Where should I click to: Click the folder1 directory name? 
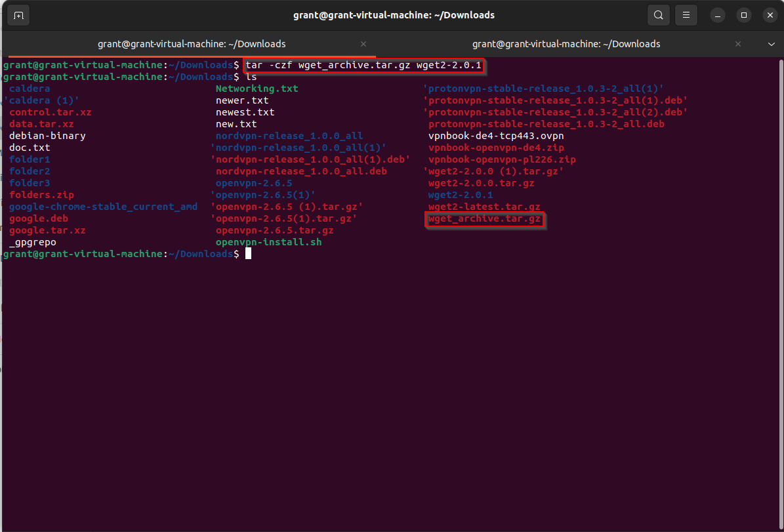(29, 159)
